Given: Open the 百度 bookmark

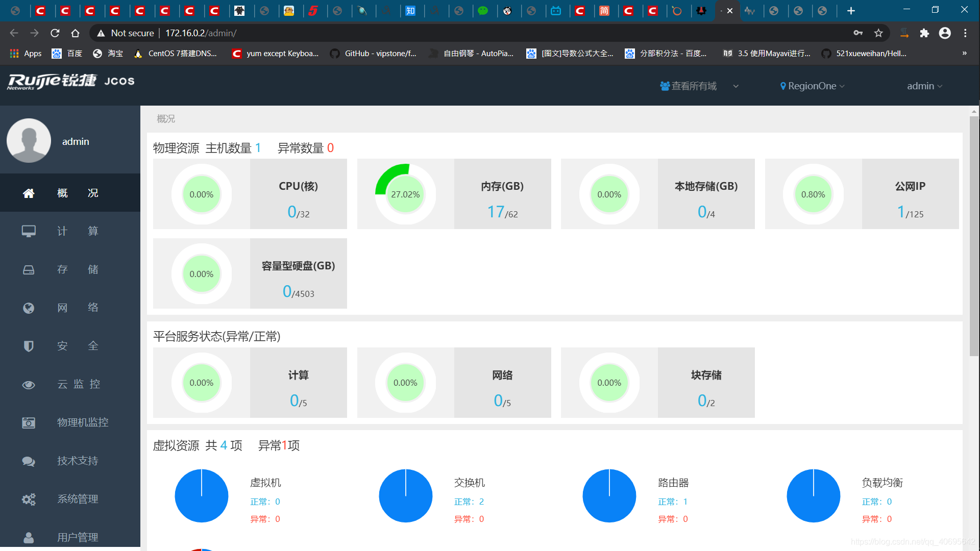Looking at the screenshot, I should coord(67,54).
